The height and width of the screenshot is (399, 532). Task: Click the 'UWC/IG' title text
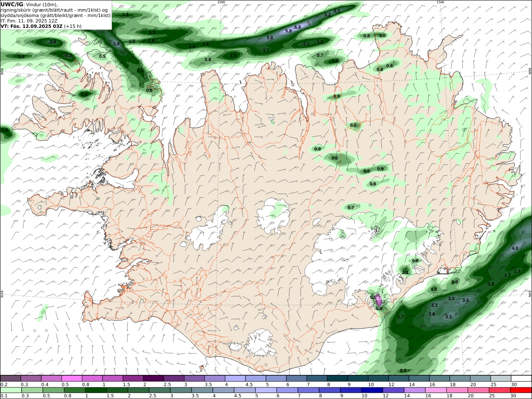coord(12,4)
